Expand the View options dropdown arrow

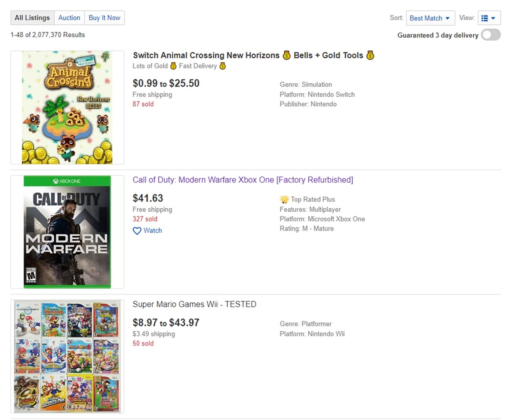(493, 18)
